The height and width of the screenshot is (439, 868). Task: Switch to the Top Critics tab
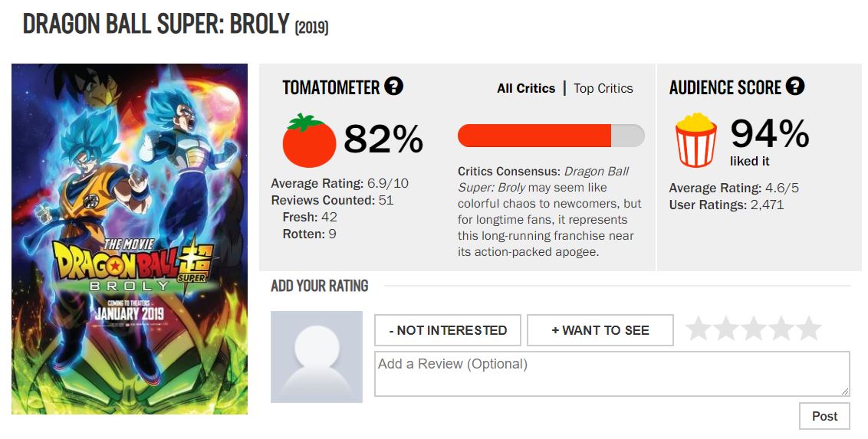(603, 88)
